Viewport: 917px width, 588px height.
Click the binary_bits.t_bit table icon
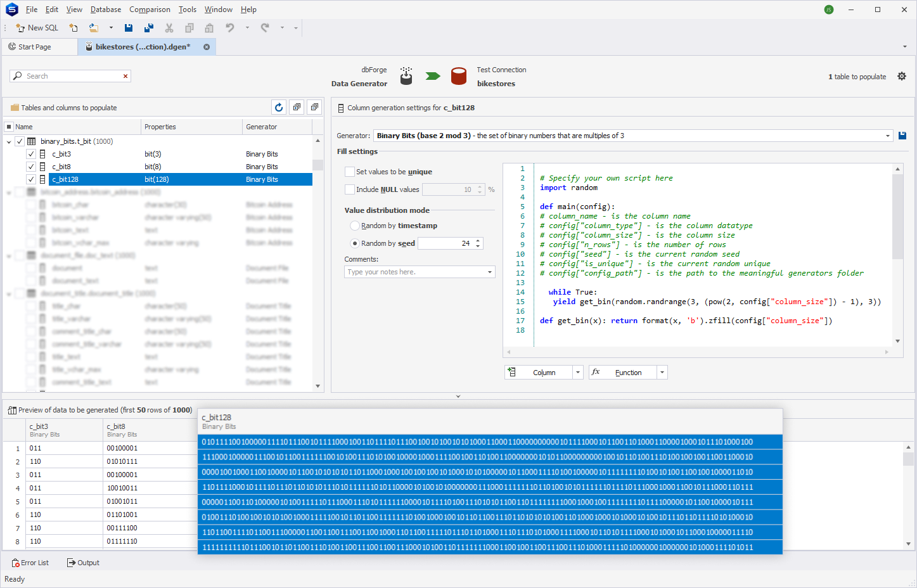pyautogui.click(x=32, y=141)
